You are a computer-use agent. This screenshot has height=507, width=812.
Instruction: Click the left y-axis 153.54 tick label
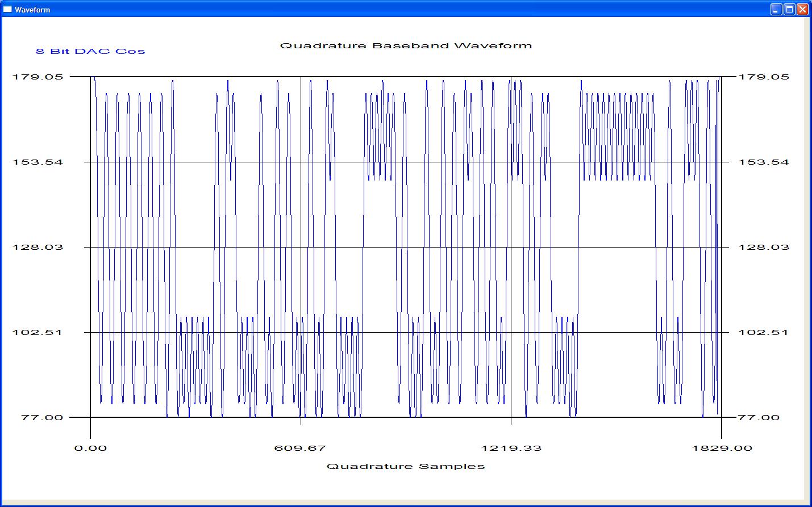click(38, 162)
